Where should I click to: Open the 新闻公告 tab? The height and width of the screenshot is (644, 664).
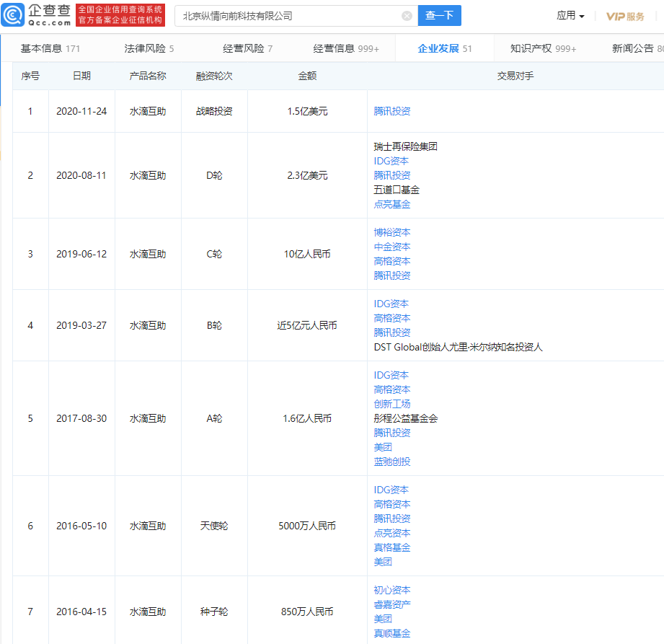click(x=634, y=48)
